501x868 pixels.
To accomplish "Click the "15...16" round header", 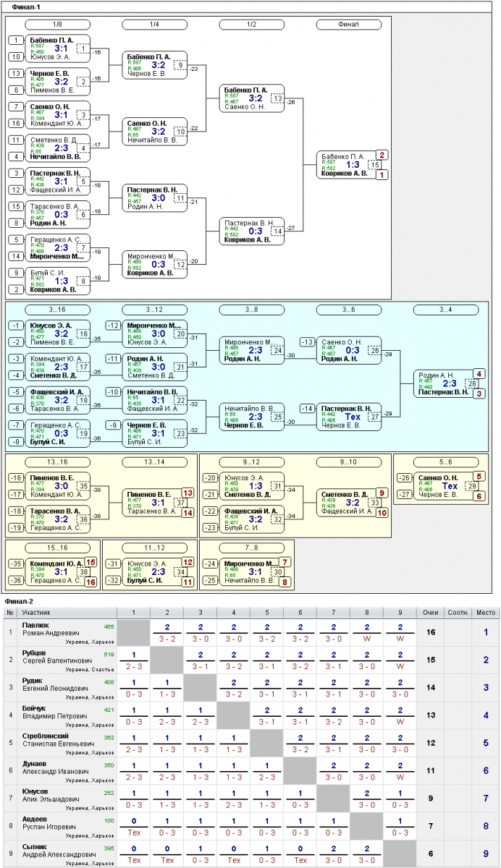I will (x=58, y=548).
